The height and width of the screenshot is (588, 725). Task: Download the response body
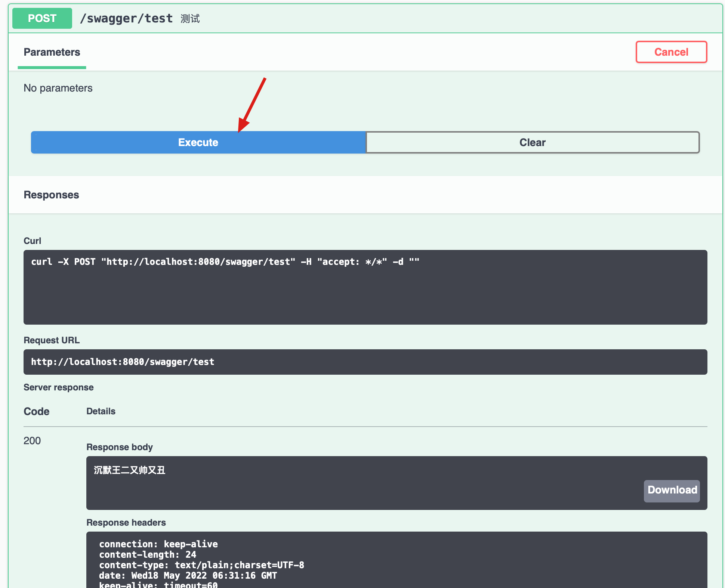[x=672, y=490]
